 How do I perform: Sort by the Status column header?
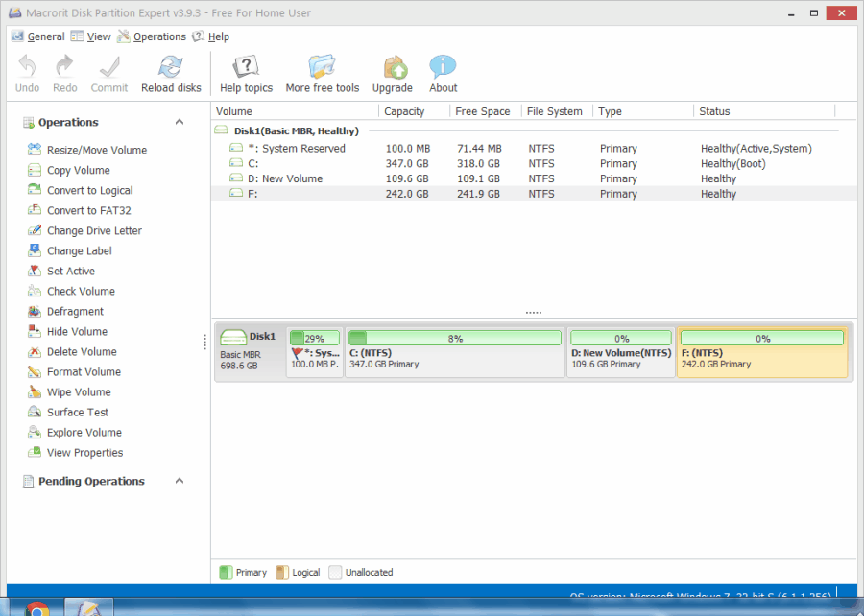pos(765,111)
